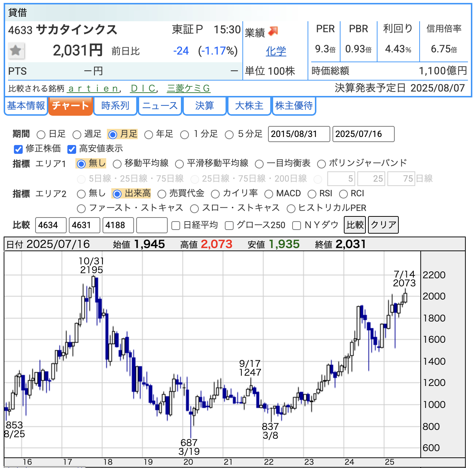This screenshot has width=476, height=468.
Task: Open the DIC comparison stock link
Action: coord(143,89)
